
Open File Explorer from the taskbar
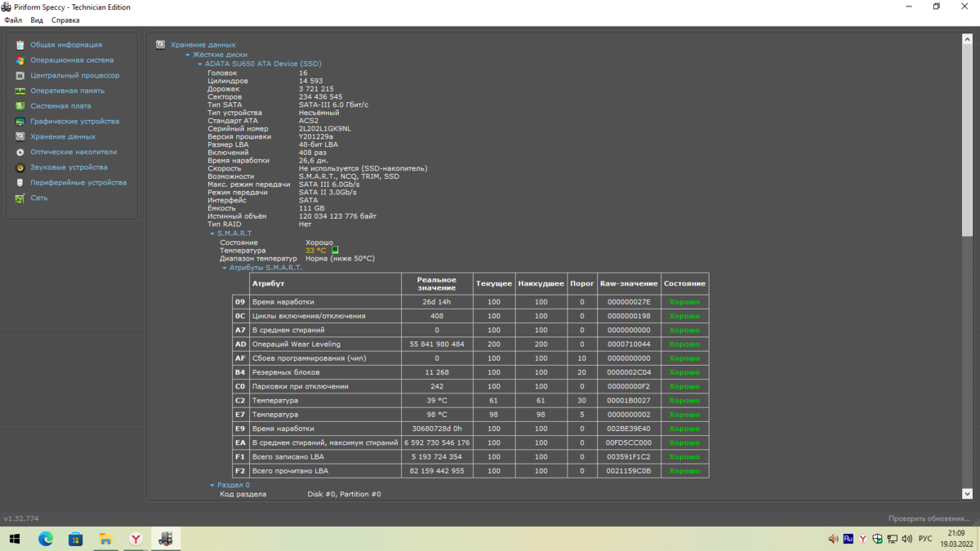tap(105, 539)
